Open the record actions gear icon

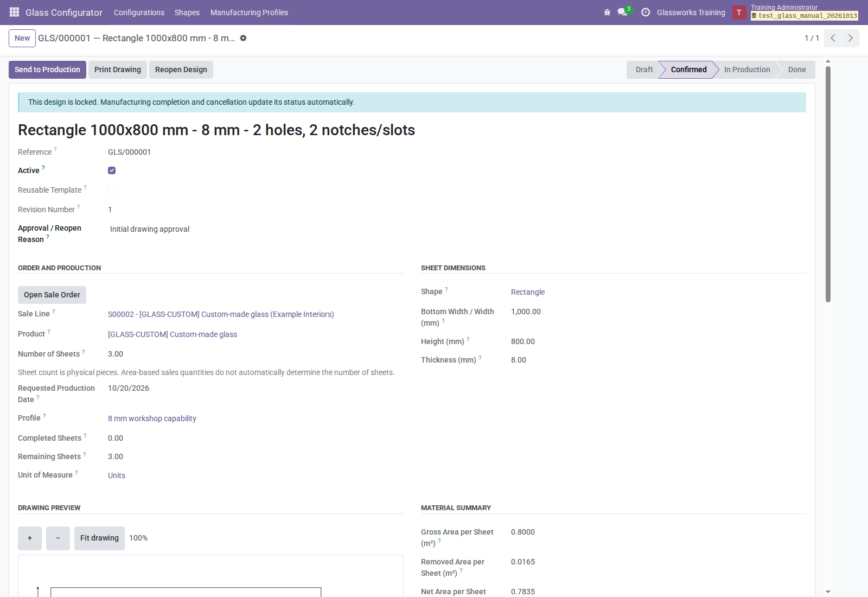click(x=243, y=38)
